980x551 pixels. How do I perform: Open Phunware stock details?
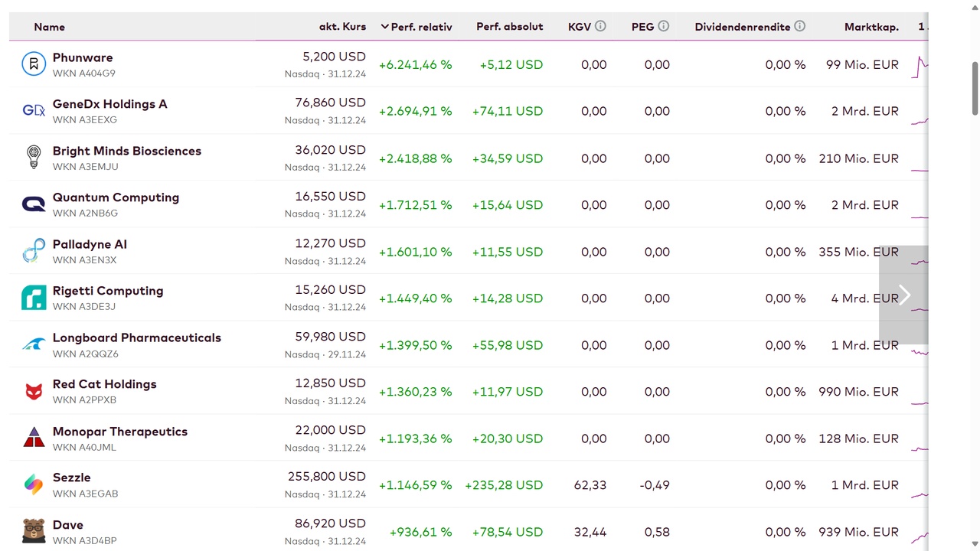click(83, 57)
